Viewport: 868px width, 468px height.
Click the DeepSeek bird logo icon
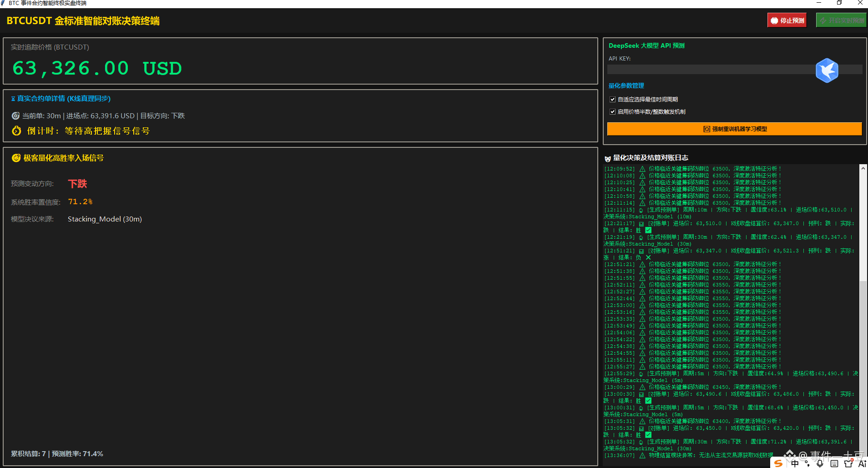coord(827,70)
